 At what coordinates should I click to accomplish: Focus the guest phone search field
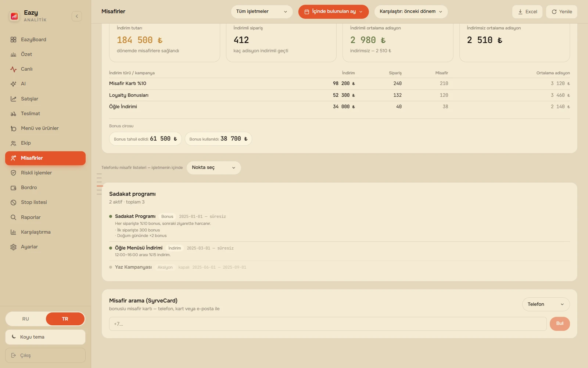click(x=328, y=324)
